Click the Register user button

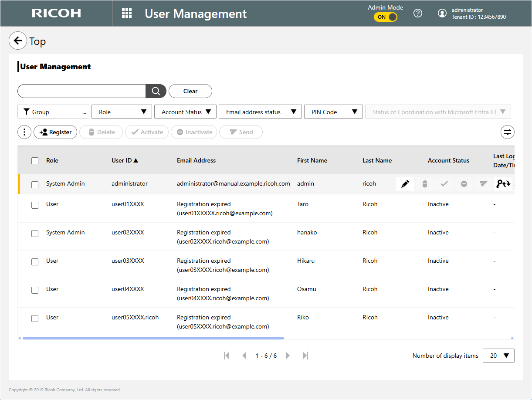[x=55, y=132]
